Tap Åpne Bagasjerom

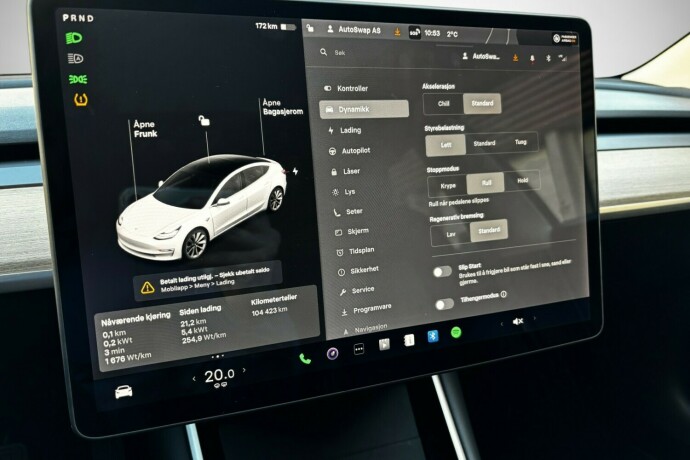283,107
